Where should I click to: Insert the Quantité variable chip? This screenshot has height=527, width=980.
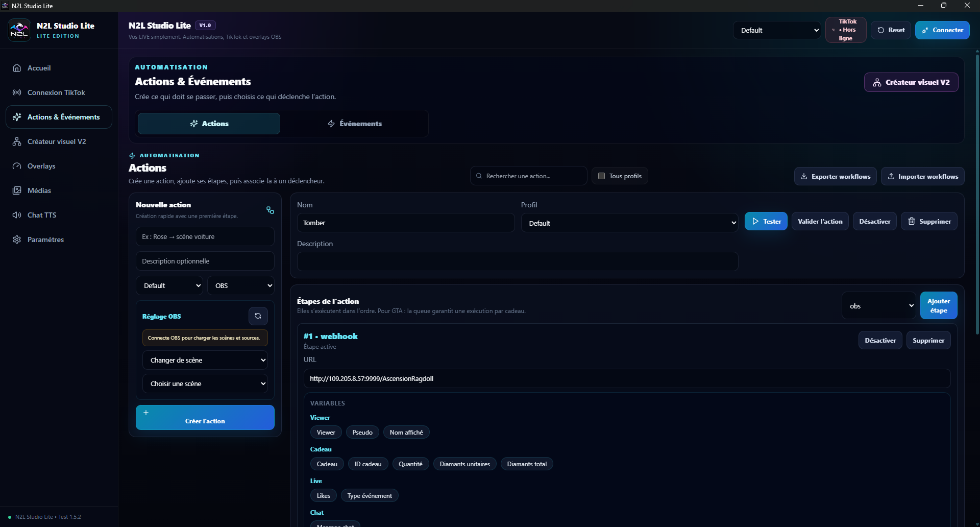click(410, 464)
